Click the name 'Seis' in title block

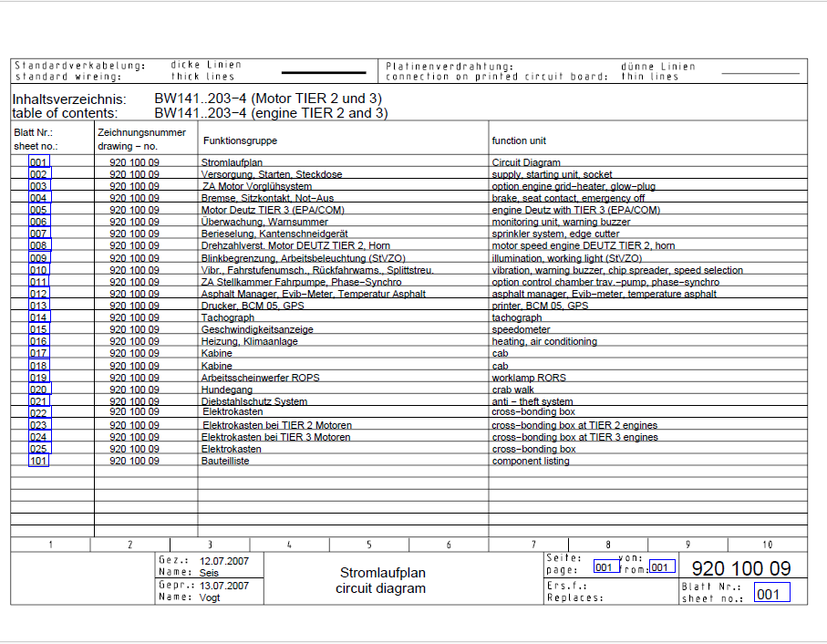209,573
